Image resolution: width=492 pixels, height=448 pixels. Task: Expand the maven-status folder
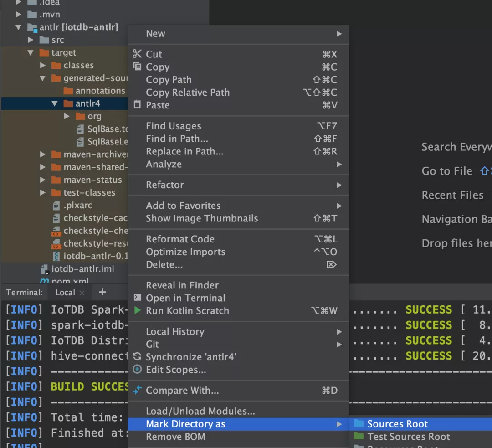coord(42,180)
